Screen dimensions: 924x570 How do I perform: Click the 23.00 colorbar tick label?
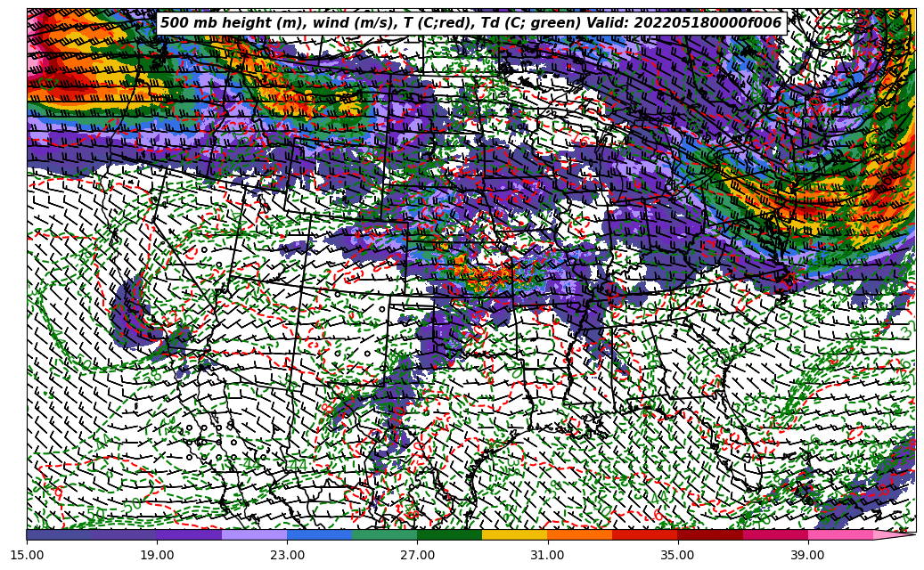click(x=287, y=555)
